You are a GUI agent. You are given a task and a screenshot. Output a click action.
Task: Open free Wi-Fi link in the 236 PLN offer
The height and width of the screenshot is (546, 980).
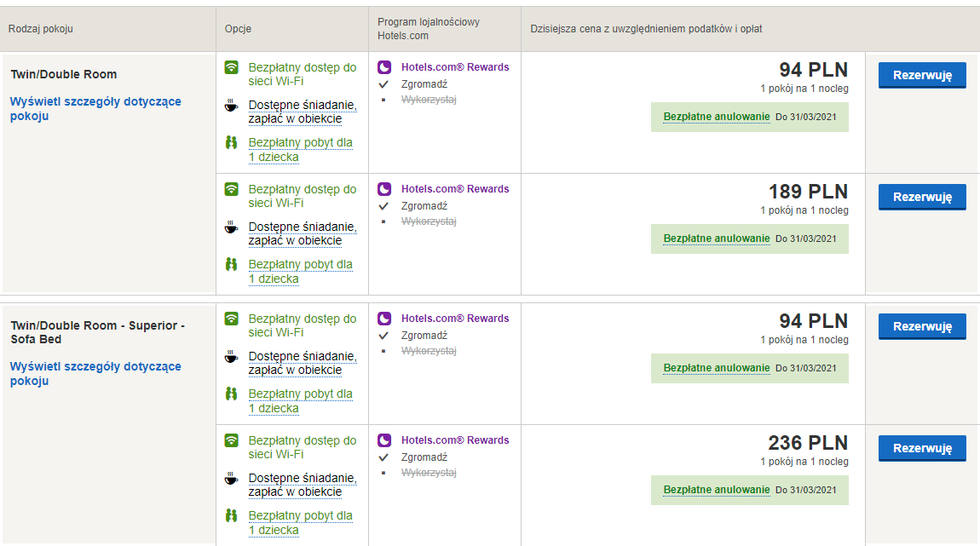[x=303, y=447]
